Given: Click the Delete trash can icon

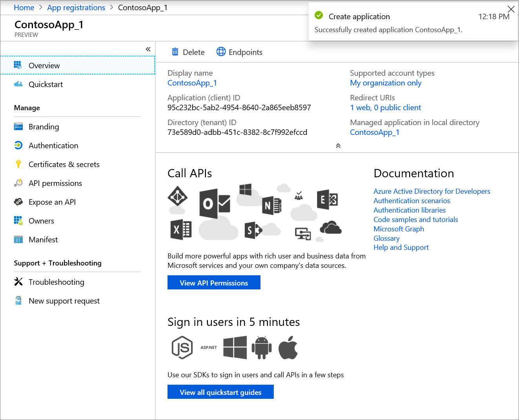Looking at the screenshot, I should [175, 52].
